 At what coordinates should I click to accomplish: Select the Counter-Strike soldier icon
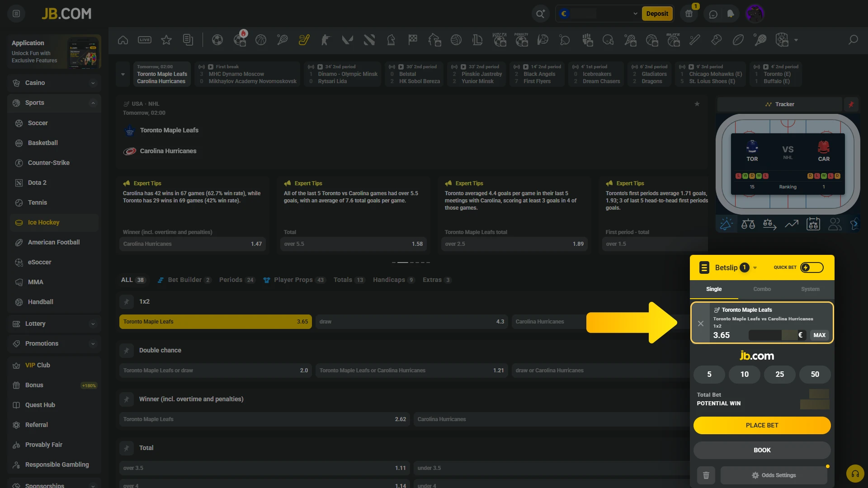click(326, 40)
